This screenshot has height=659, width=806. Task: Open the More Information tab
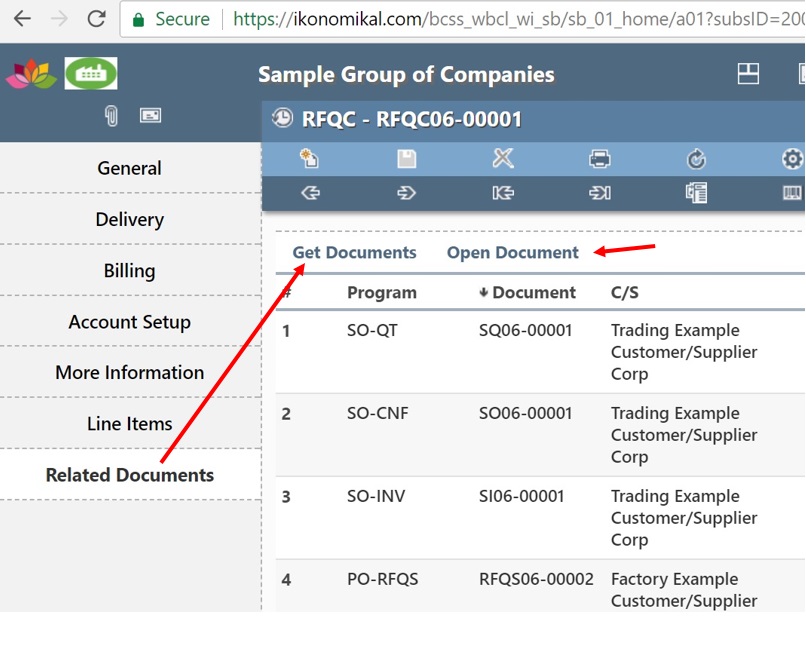(x=130, y=372)
